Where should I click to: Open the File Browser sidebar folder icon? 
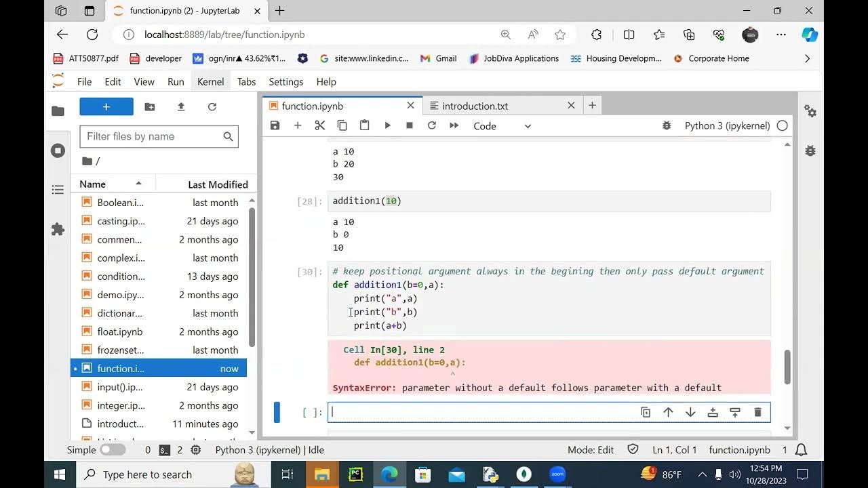click(58, 111)
